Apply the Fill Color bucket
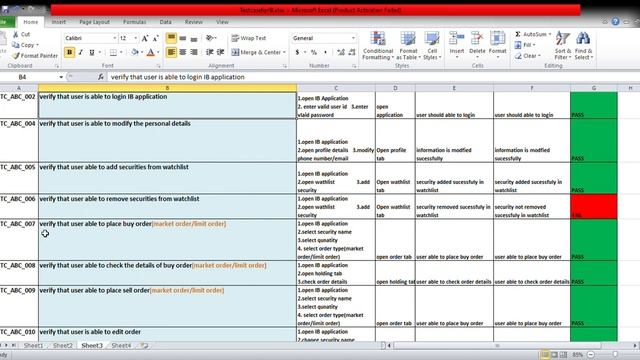This screenshot has width=640, height=360. tap(134, 52)
